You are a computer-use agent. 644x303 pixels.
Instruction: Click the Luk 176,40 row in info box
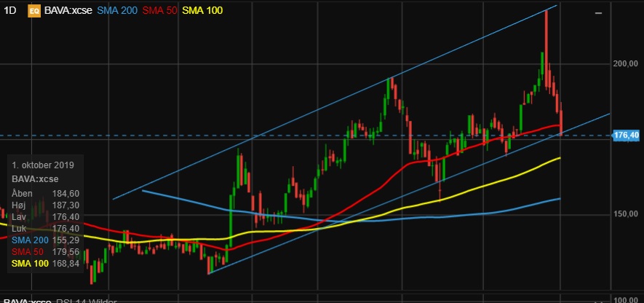[x=46, y=228]
